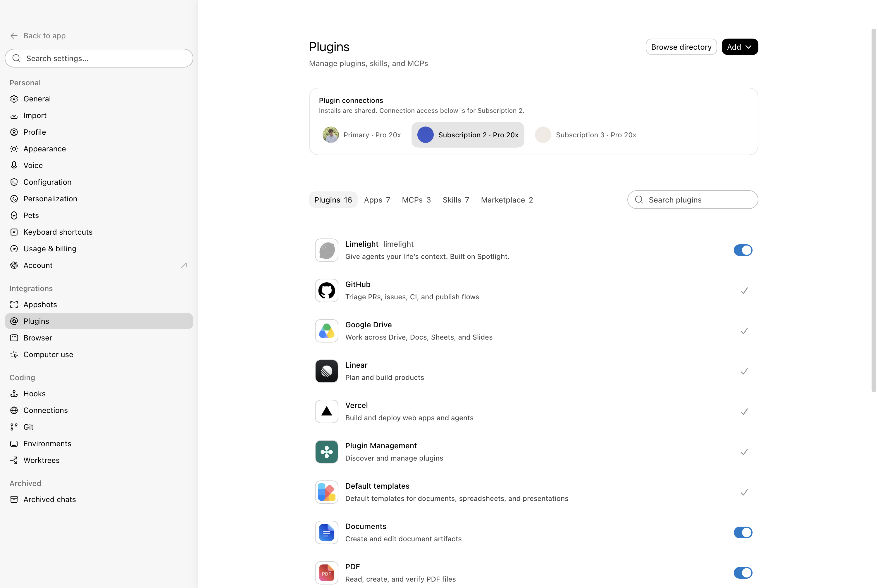Open the Add dropdown menu
Viewport: 878px width, 588px height.
[x=740, y=47]
